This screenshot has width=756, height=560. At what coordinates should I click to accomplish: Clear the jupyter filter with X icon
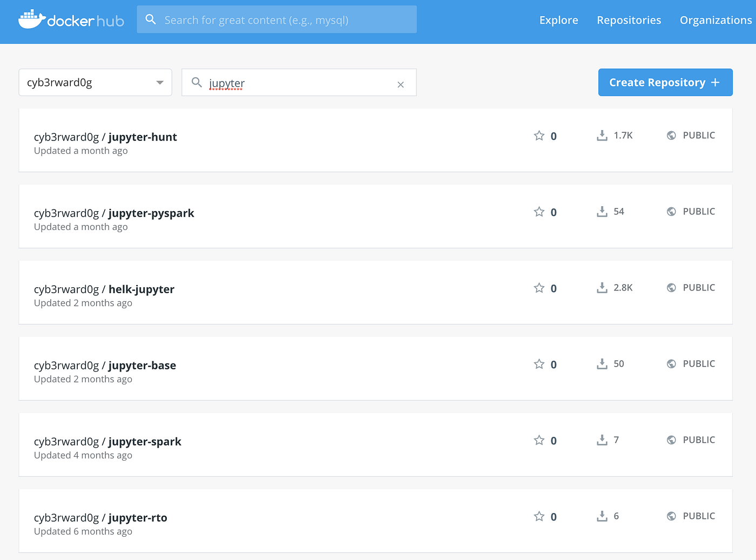click(x=401, y=84)
